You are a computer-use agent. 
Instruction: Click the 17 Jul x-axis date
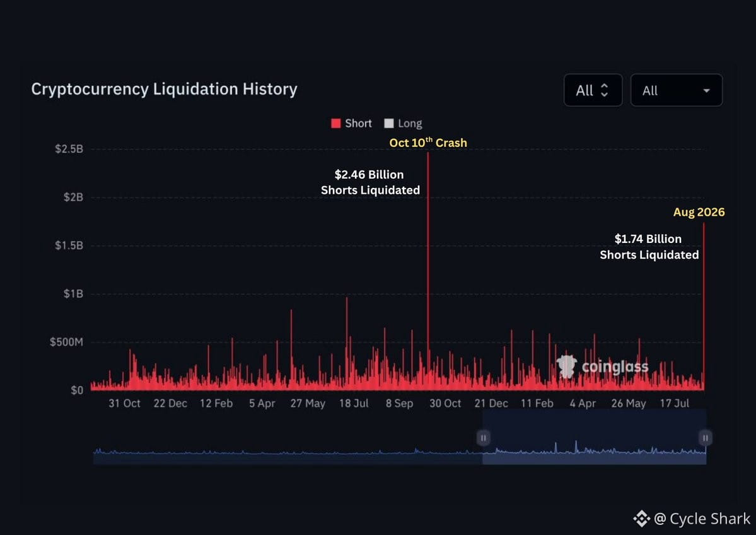pyautogui.click(x=675, y=403)
